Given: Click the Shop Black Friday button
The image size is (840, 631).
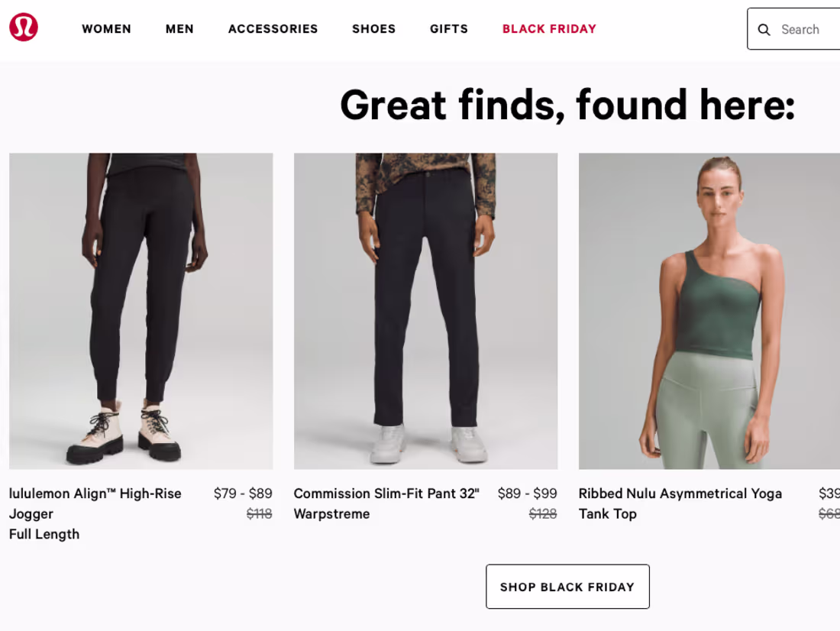Looking at the screenshot, I should pos(567,587).
